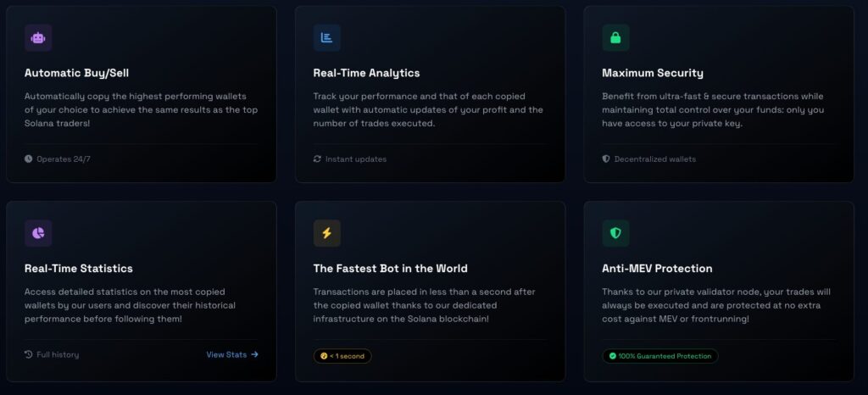This screenshot has width=868, height=395.
Task: Click the green padlock security icon
Action: (615, 37)
